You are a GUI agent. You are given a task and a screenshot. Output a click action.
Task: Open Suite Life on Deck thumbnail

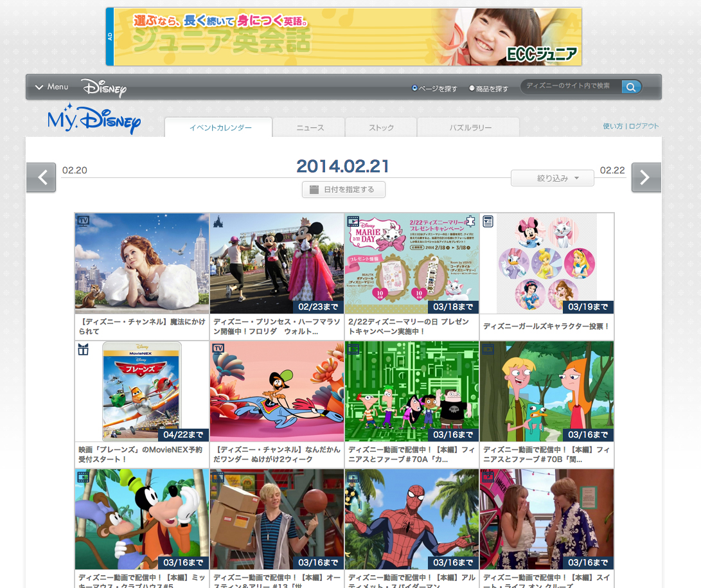[547, 519]
